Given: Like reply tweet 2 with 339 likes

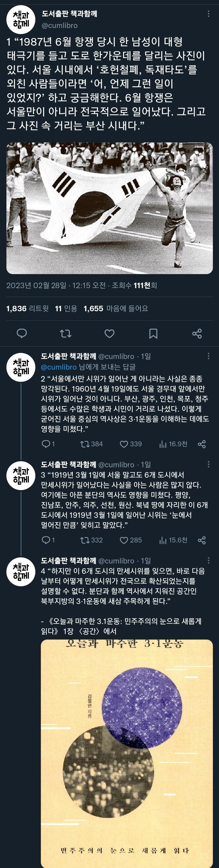Looking at the screenshot, I should click(131, 444).
